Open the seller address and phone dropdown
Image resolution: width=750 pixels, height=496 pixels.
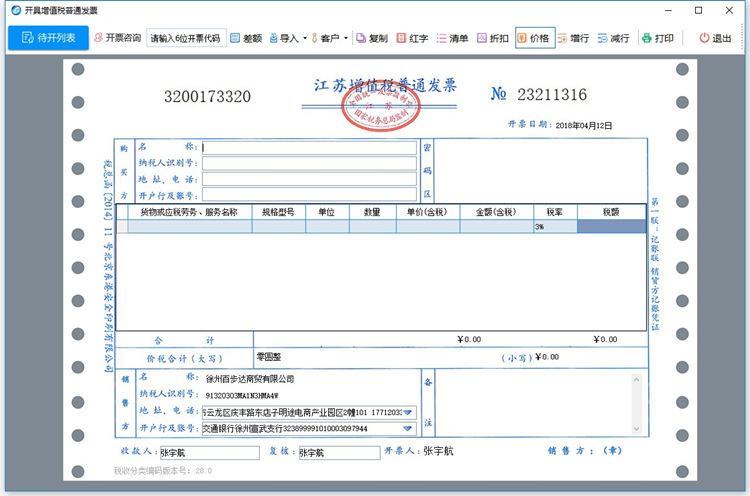coord(408,412)
